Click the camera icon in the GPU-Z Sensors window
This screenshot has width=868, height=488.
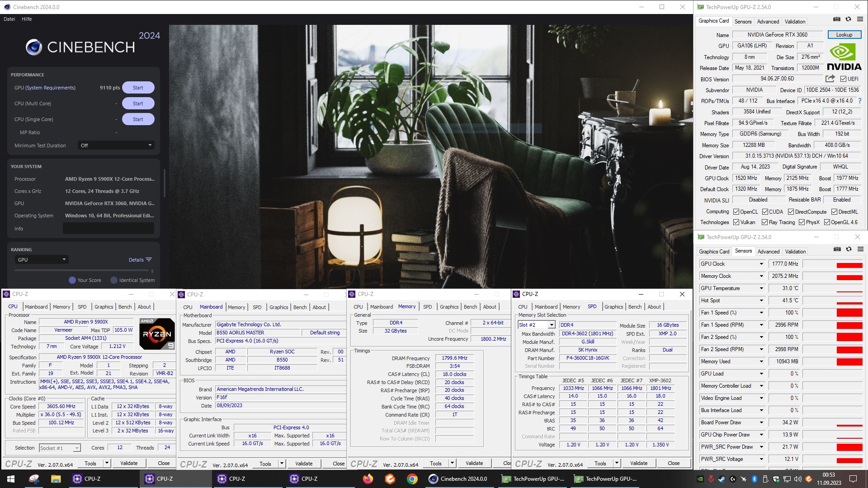tap(837, 249)
